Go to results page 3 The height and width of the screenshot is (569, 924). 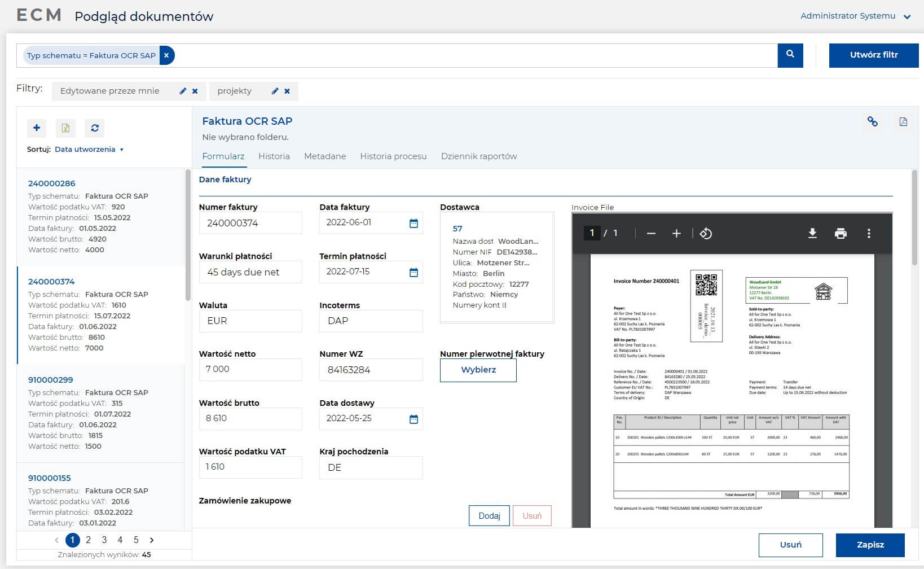tap(104, 540)
